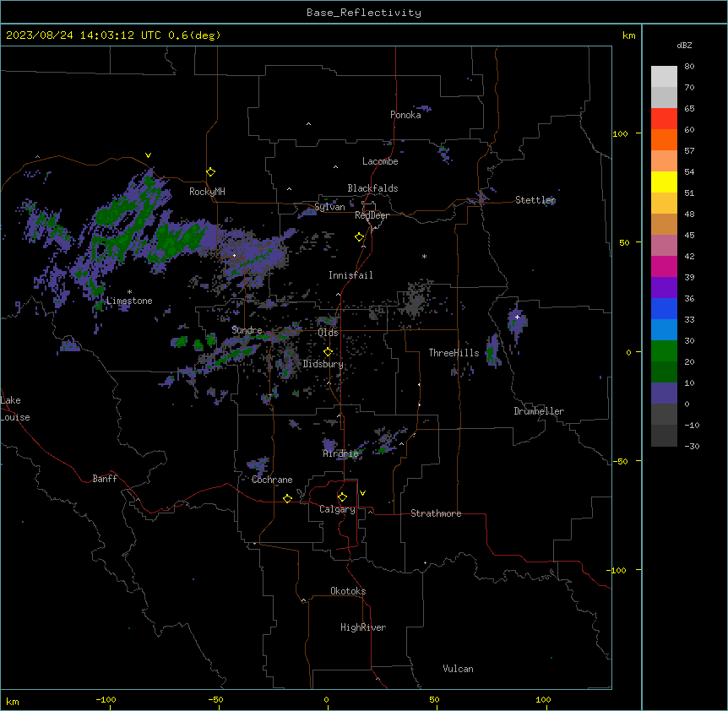
Task: Click the Didsbury label
Action: click(323, 364)
